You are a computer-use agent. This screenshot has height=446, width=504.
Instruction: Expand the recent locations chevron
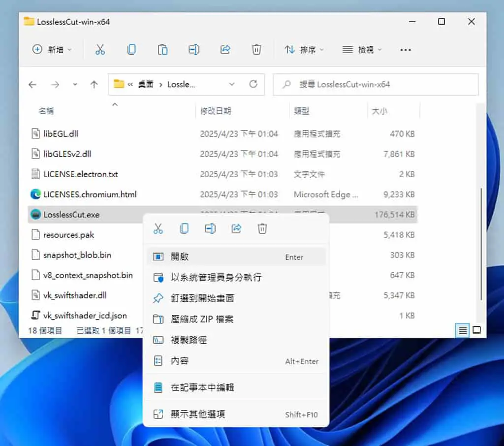(x=75, y=85)
